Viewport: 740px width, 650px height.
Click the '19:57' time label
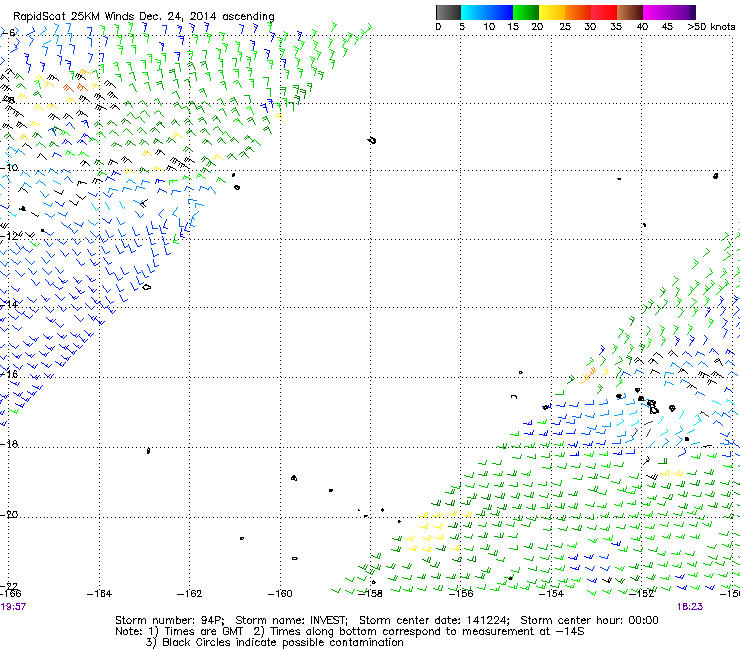point(13,607)
